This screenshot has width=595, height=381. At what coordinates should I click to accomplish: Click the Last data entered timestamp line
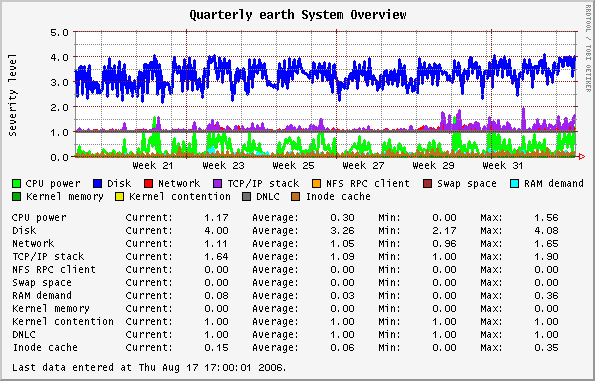pyautogui.click(x=150, y=368)
